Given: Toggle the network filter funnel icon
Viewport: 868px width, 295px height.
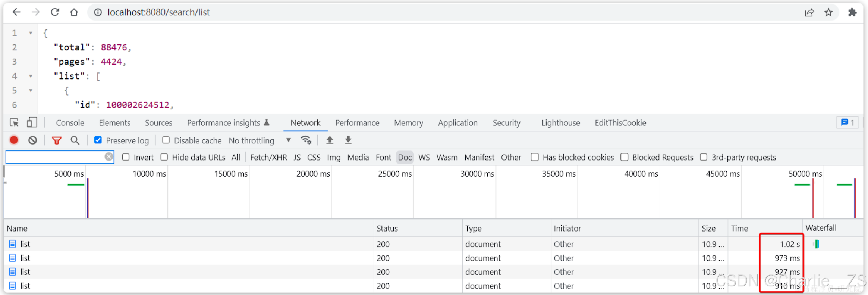Looking at the screenshot, I should [57, 140].
